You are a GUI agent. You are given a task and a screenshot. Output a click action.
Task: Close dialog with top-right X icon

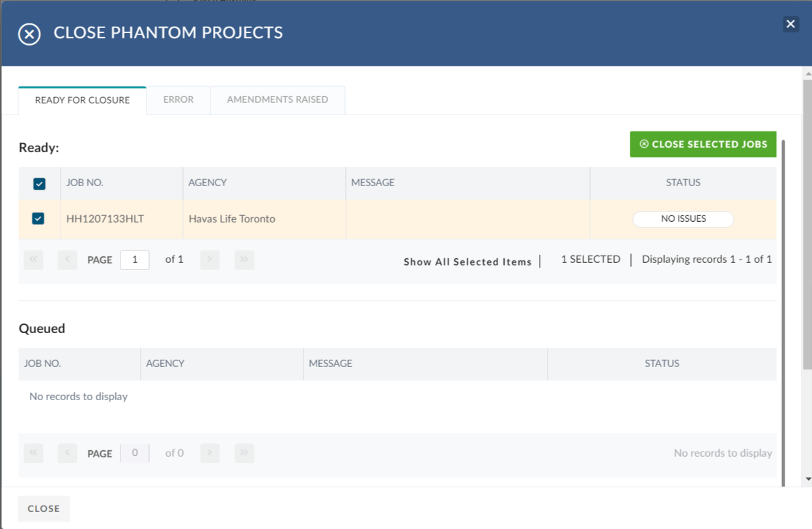click(x=791, y=24)
